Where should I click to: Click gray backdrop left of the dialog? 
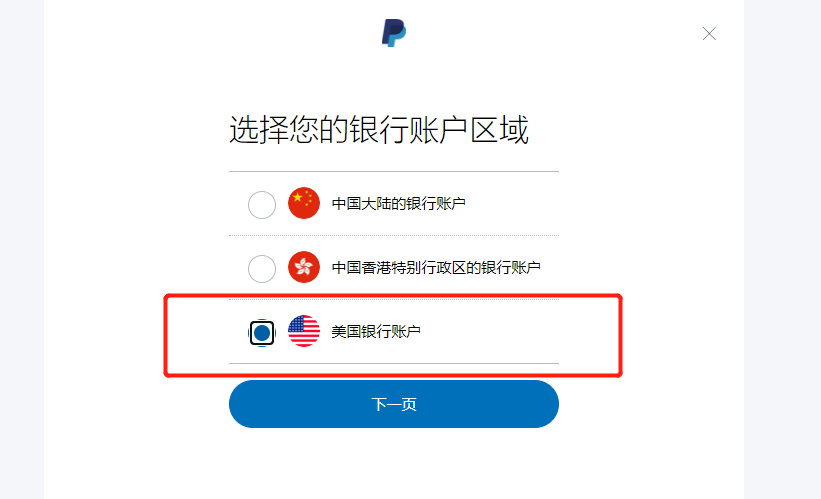(x=21, y=249)
